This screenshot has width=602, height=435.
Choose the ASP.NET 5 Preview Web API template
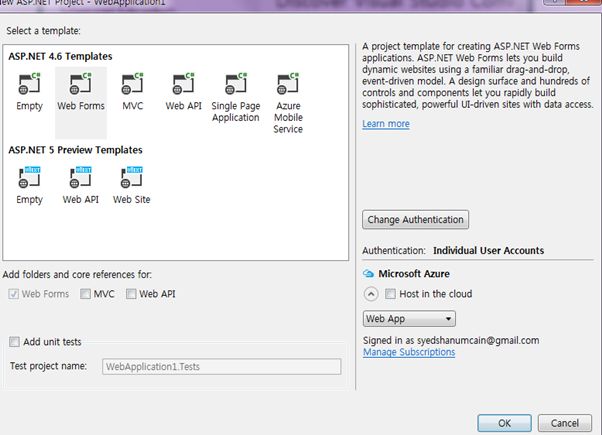coord(81,186)
